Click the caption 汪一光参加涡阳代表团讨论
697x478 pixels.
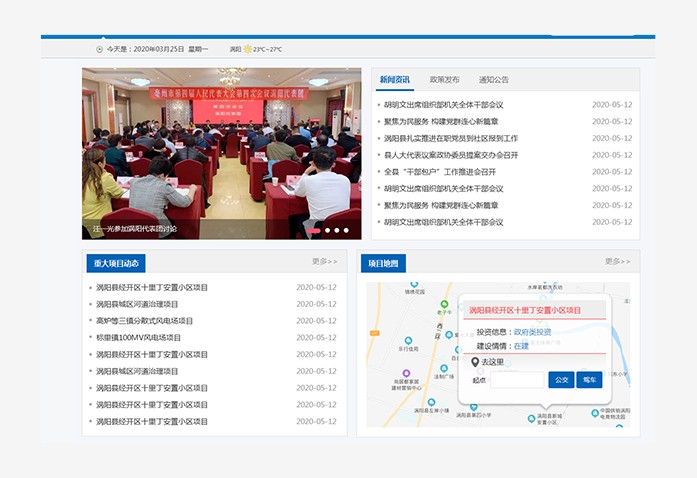[x=135, y=229]
